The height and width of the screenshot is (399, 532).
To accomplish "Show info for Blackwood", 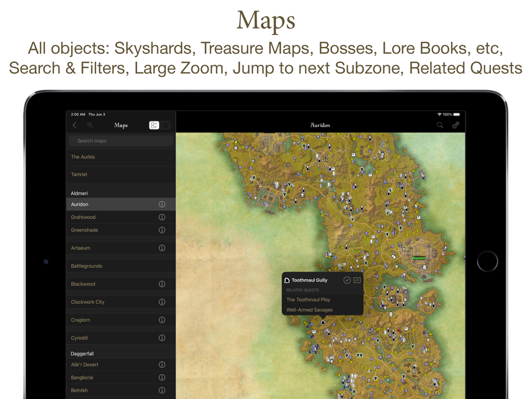I will (x=162, y=284).
